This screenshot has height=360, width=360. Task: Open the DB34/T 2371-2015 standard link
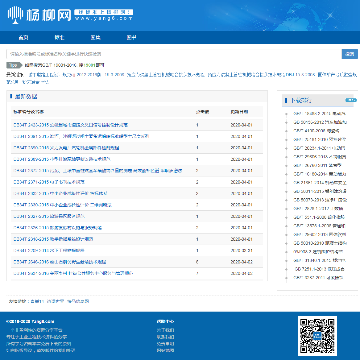pyautogui.click(x=49, y=182)
